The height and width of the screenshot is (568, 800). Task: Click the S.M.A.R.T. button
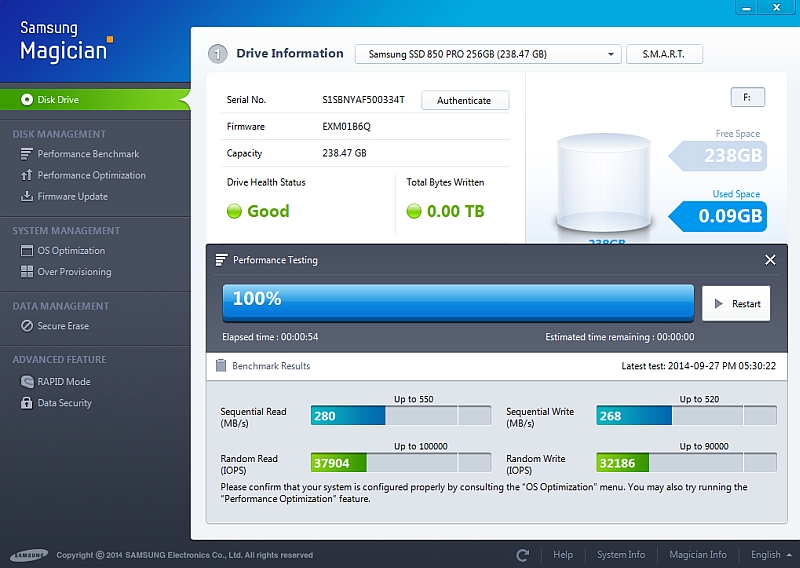(664, 54)
